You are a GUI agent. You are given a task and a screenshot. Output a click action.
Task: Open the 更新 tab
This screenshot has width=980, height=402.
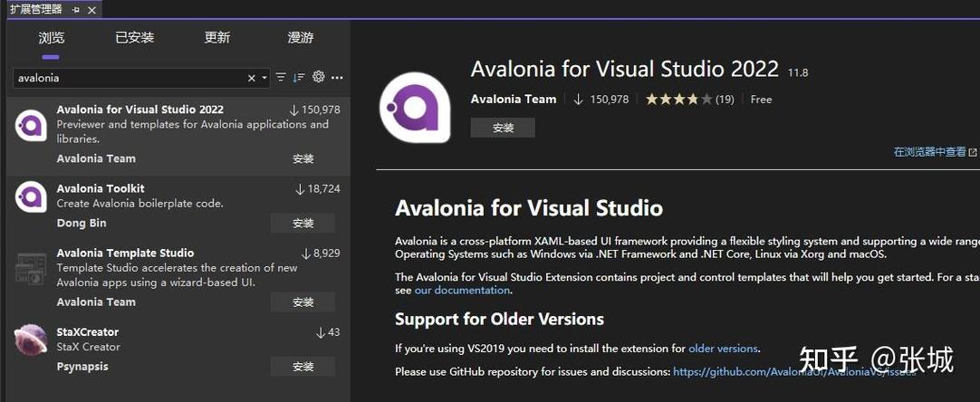[217, 37]
